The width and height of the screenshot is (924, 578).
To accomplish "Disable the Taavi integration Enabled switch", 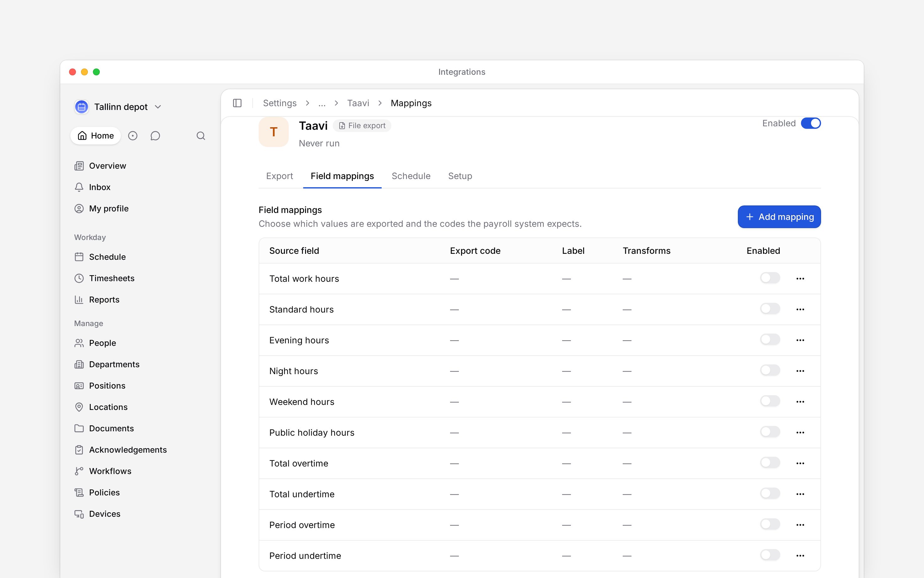I will 811,123.
